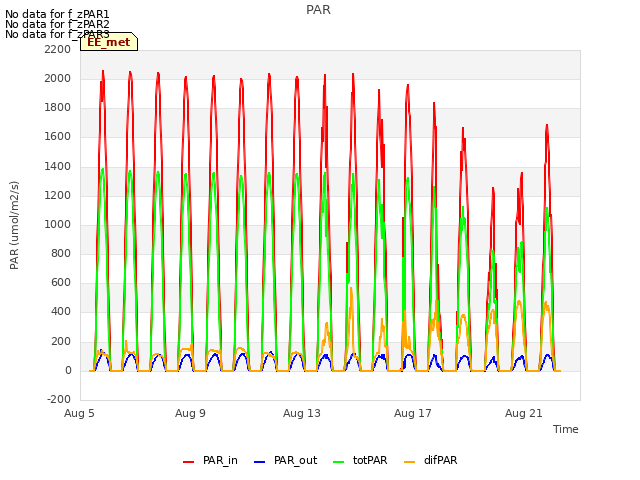This screenshot has height=480, width=640.
Task: Click the 0 y-axis tick label
Action: tap(68, 371)
